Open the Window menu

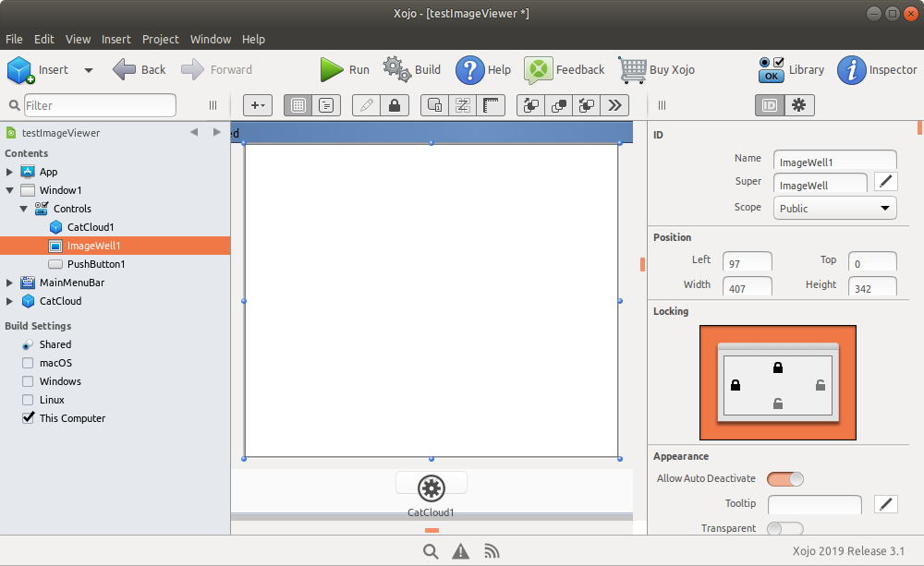pyautogui.click(x=211, y=39)
